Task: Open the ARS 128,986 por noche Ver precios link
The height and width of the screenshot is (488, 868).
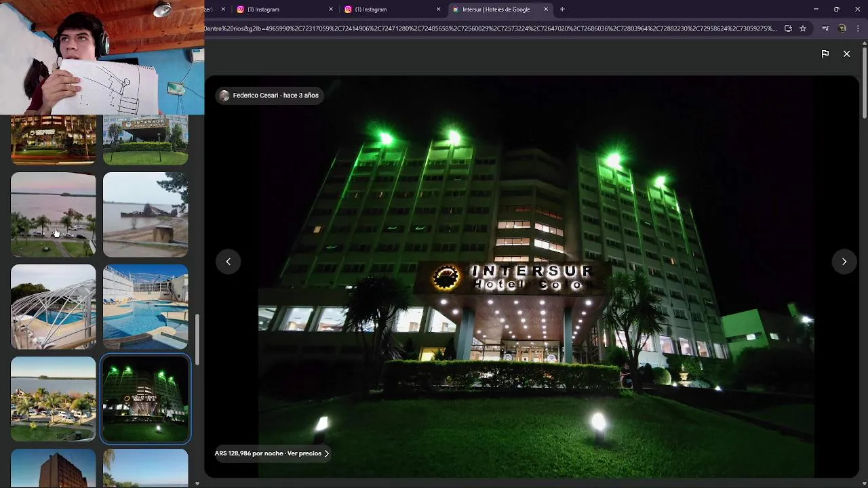Action: tap(272, 453)
